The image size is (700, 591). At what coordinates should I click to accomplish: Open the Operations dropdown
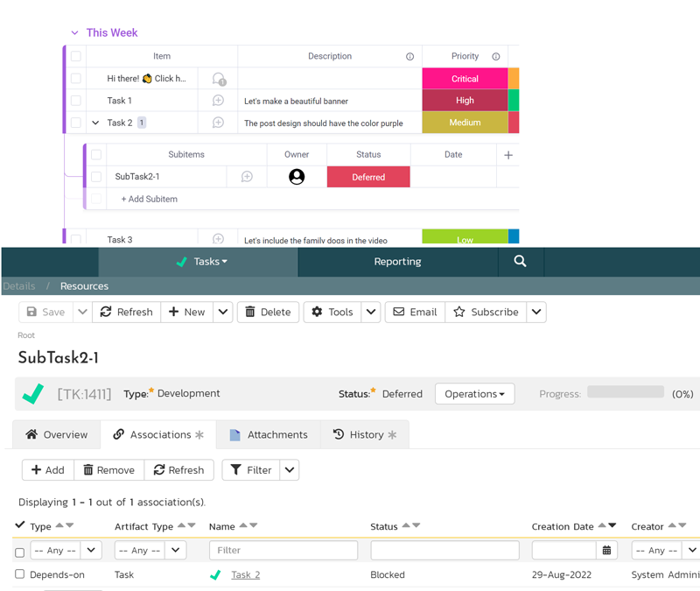coord(474,394)
